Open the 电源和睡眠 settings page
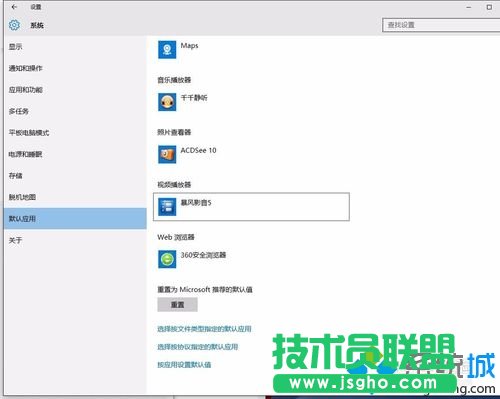This screenshot has width=500, height=399. pos(75,154)
